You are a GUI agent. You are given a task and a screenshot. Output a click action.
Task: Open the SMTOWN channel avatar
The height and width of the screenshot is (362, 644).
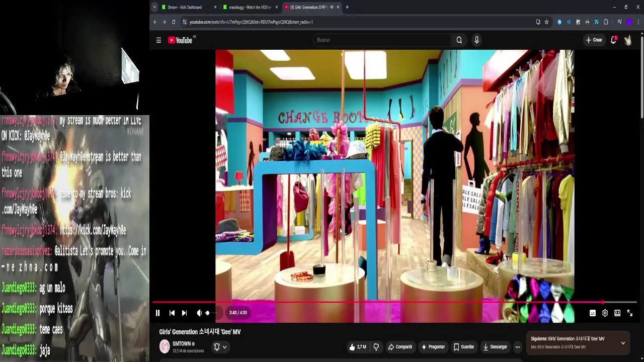165,346
